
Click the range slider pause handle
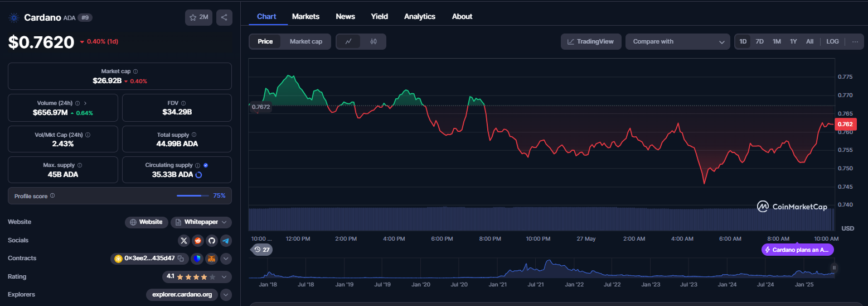point(835,268)
